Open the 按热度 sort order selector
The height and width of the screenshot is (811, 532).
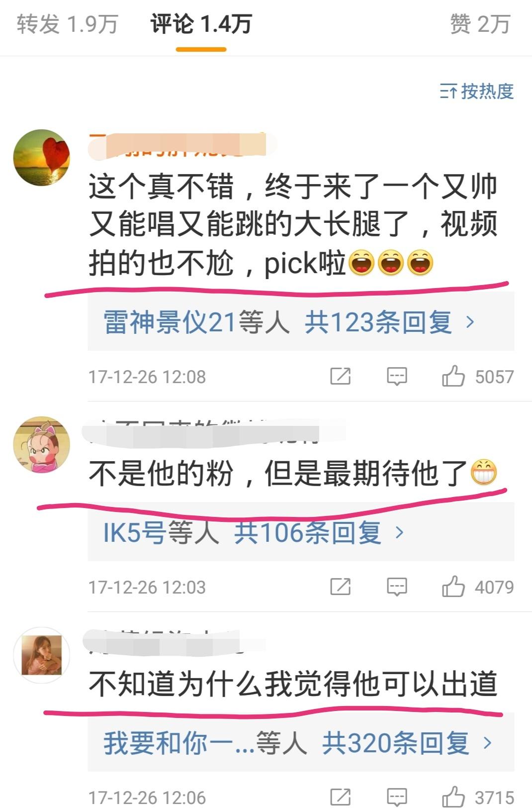coord(476,92)
